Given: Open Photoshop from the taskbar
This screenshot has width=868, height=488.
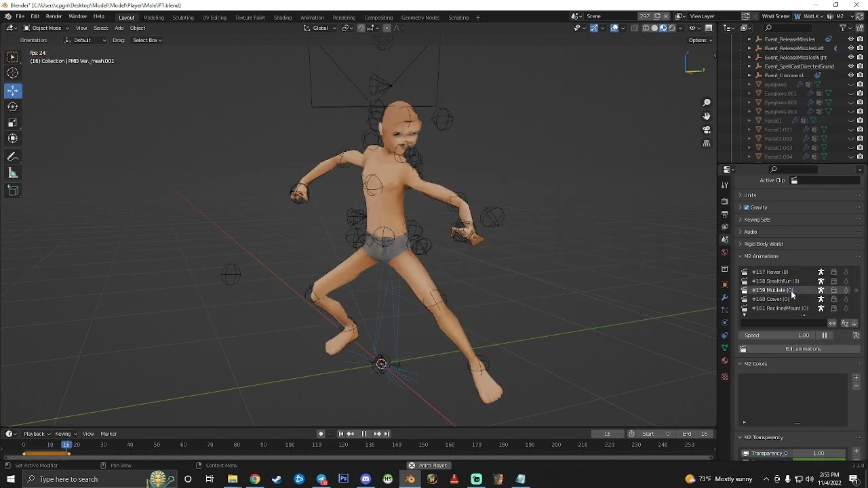Looking at the screenshot, I should [x=344, y=479].
